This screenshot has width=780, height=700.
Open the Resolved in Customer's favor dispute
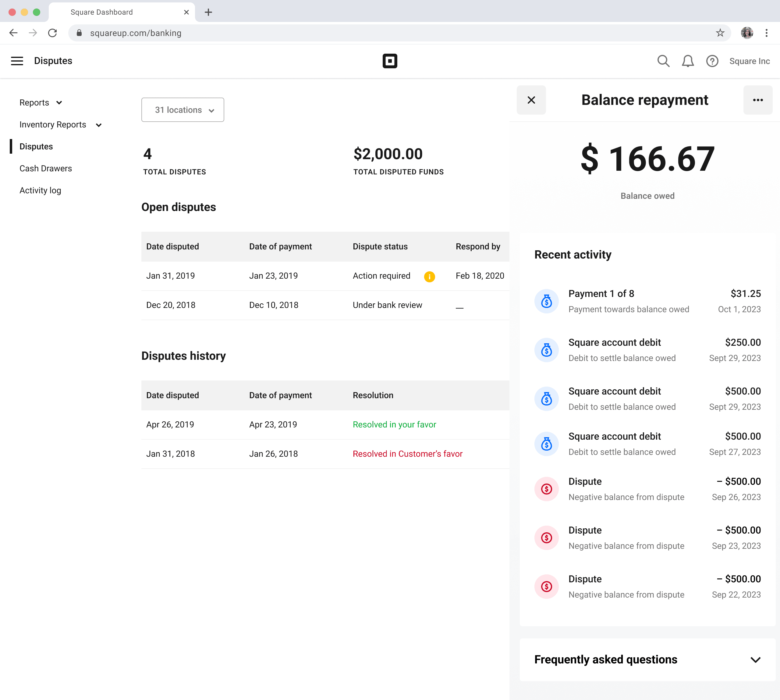(407, 454)
